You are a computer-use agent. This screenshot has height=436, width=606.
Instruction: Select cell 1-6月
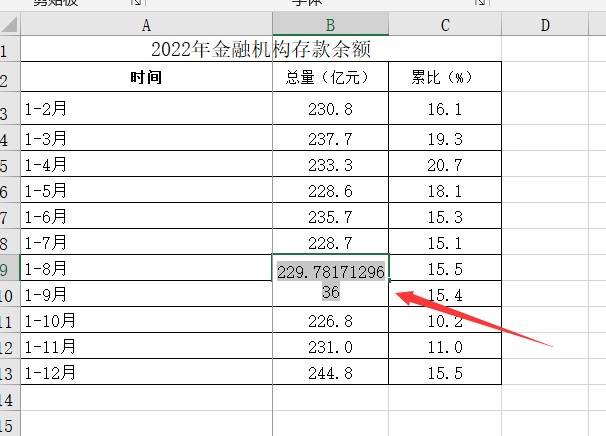(146, 216)
